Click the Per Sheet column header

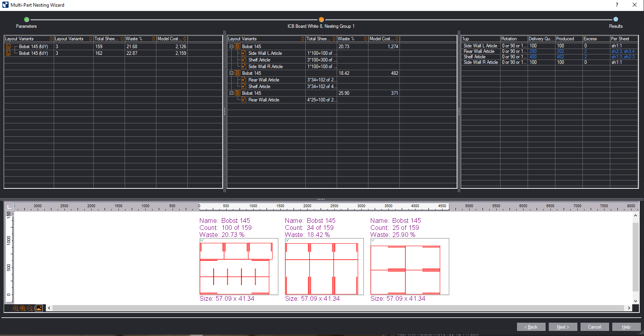click(x=624, y=39)
